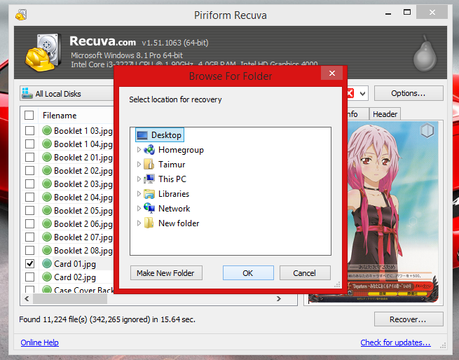Close the Browse For Folder dialog
459x360 pixels.
click(x=332, y=73)
